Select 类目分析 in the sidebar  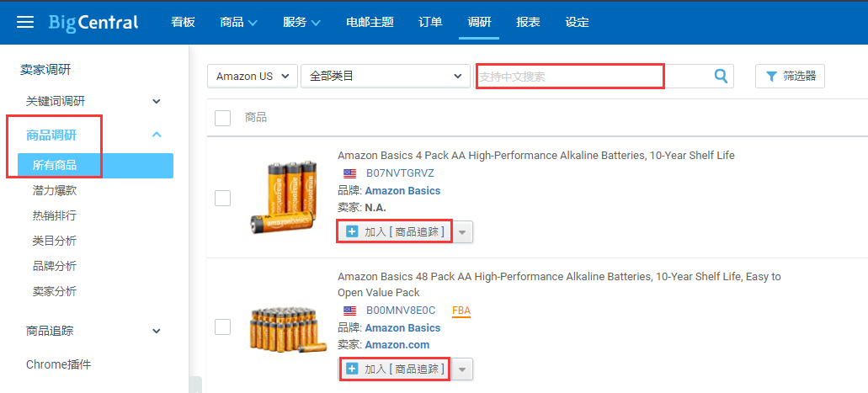[x=54, y=241]
